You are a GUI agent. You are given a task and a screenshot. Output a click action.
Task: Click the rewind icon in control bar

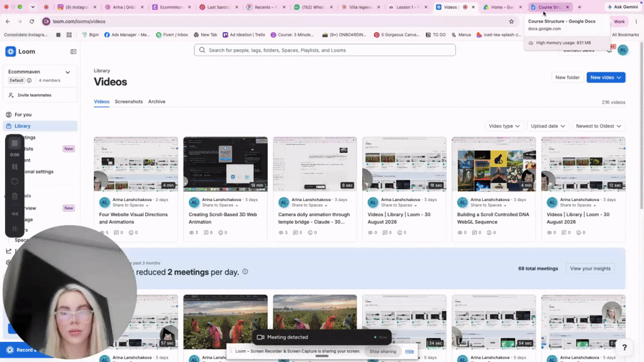pyautogui.click(x=15, y=214)
